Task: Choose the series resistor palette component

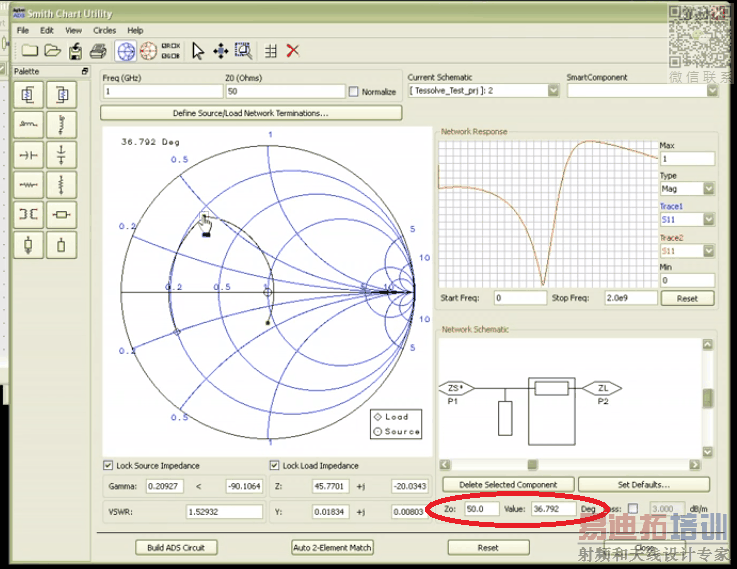Action: pos(27,184)
